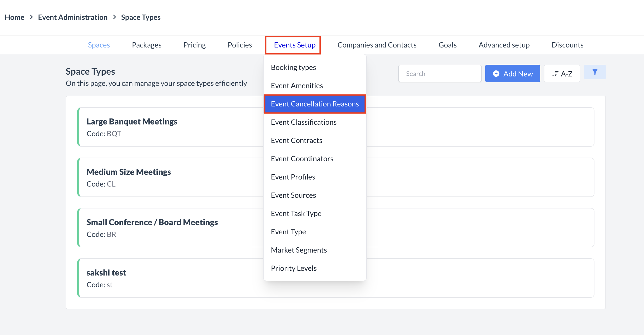Image resolution: width=644 pixels, height=335 pixels.
Task: Click into the Search field
Action: [x=440, y=74]
